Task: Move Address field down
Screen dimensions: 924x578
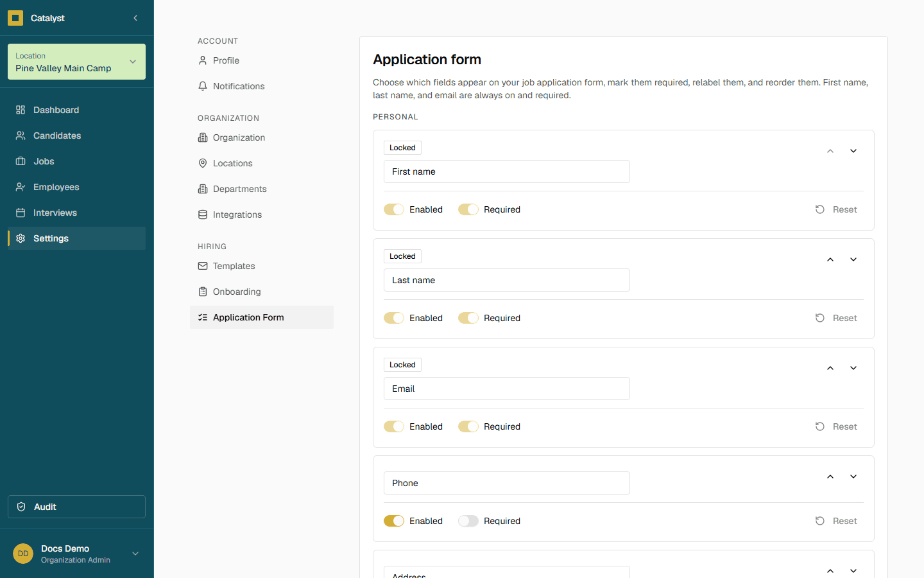Action: click(853, 571)
